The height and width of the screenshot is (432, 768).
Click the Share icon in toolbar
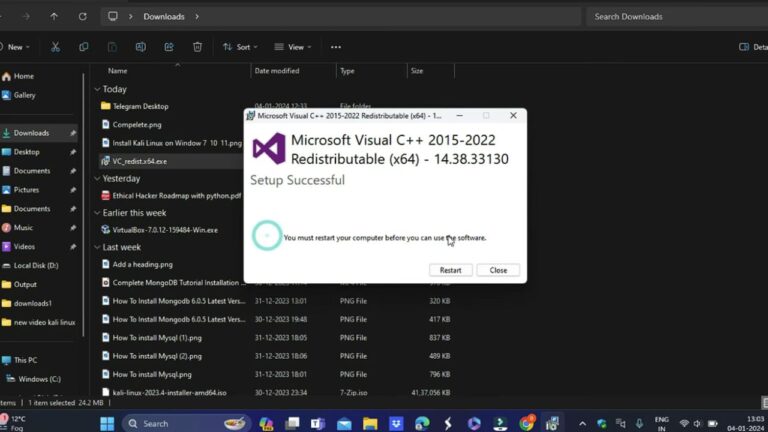(169, 47)
